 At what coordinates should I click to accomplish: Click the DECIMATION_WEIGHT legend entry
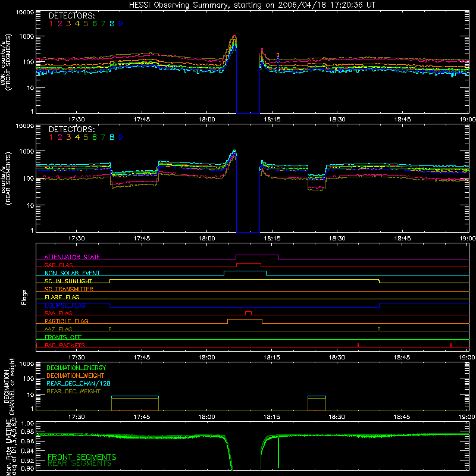[76, 375]
